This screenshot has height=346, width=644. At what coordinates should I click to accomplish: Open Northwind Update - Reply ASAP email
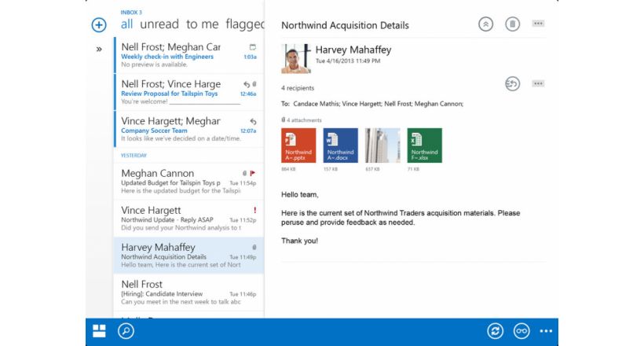[x=189, y=219]
